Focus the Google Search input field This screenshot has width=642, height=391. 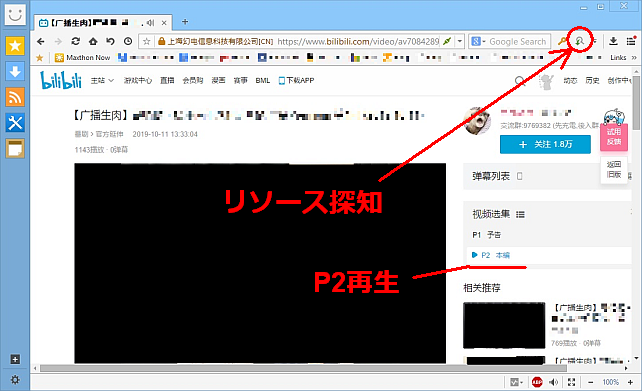(518, 41)
